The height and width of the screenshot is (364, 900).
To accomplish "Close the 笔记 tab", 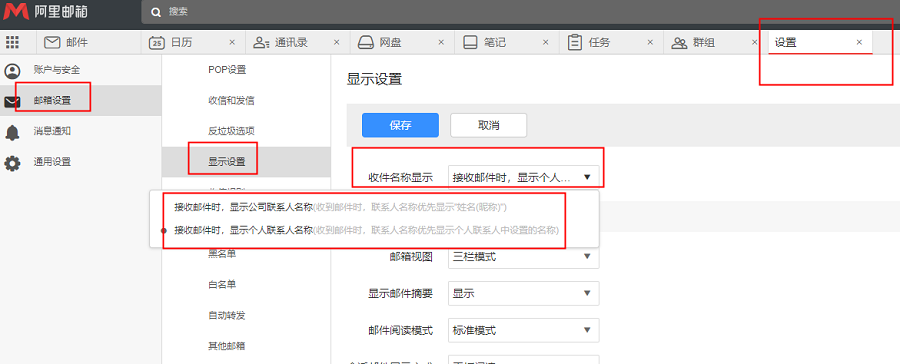I will (x=545, y=42).
